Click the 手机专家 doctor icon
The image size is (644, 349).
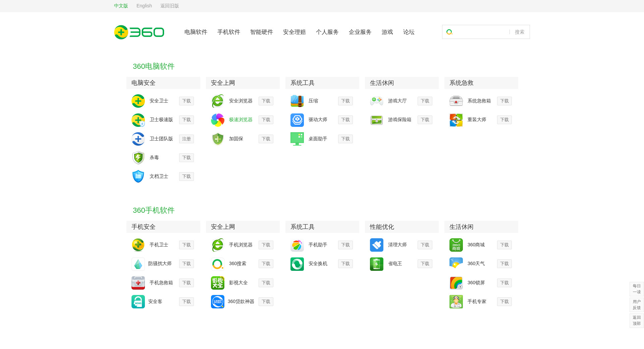coord(456,302)
